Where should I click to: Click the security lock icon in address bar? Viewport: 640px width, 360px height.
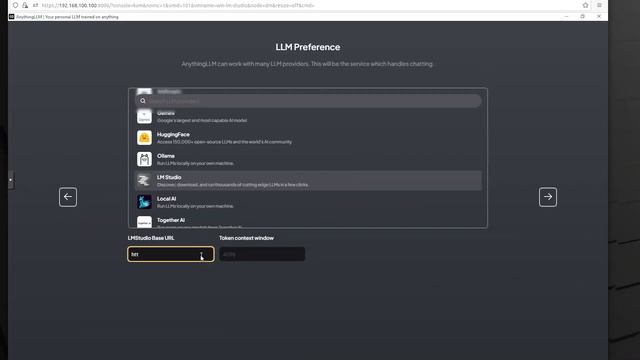(x=25, y=5)
